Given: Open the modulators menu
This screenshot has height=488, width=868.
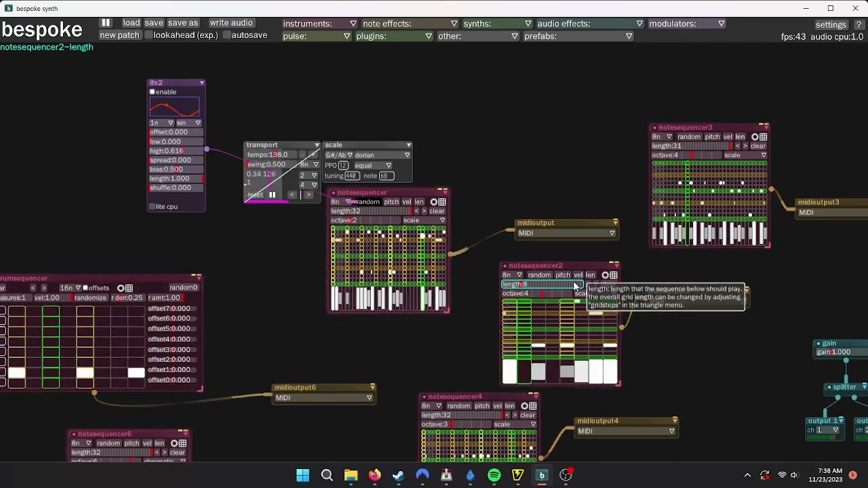Looking at the screenshot, I should [x=686, y=24].
